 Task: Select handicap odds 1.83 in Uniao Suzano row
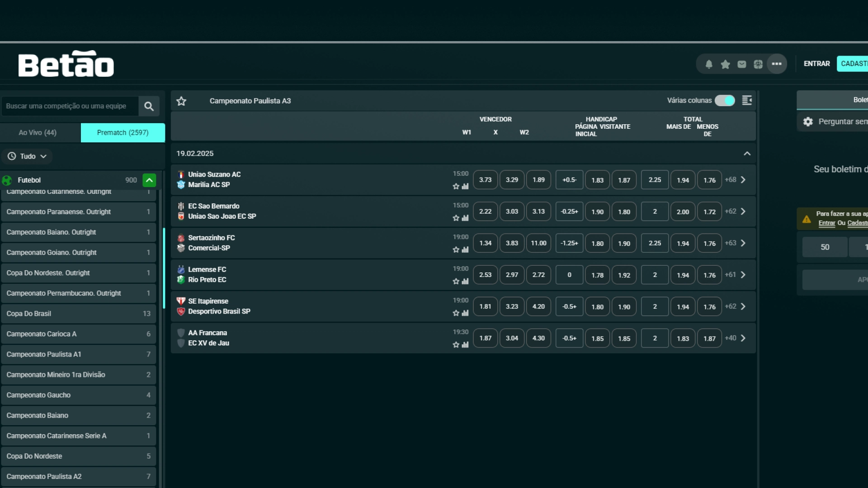coord(597,180)
